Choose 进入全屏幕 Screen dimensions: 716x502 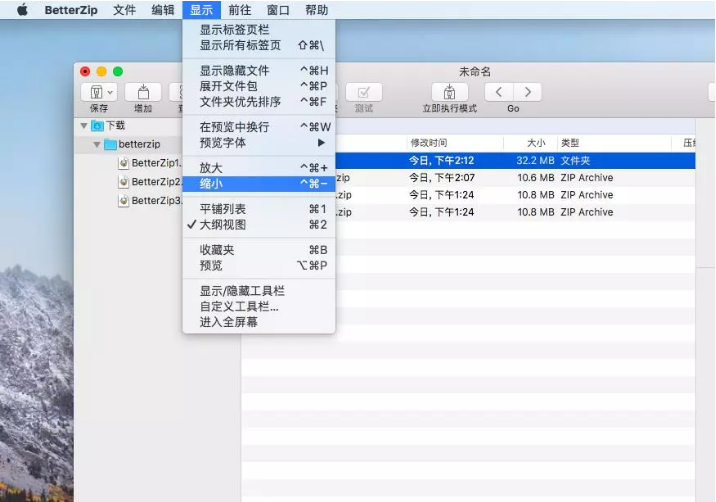click(258, 322)
